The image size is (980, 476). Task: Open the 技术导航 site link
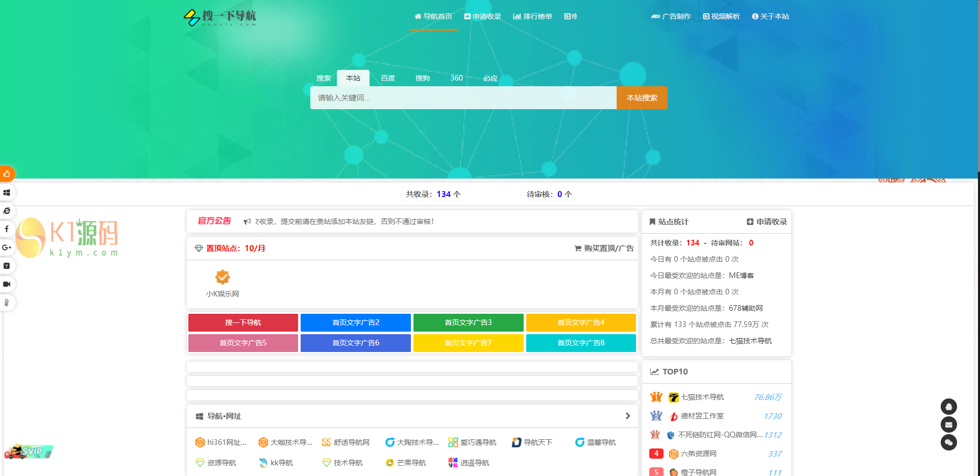click(x=348, y=463)
